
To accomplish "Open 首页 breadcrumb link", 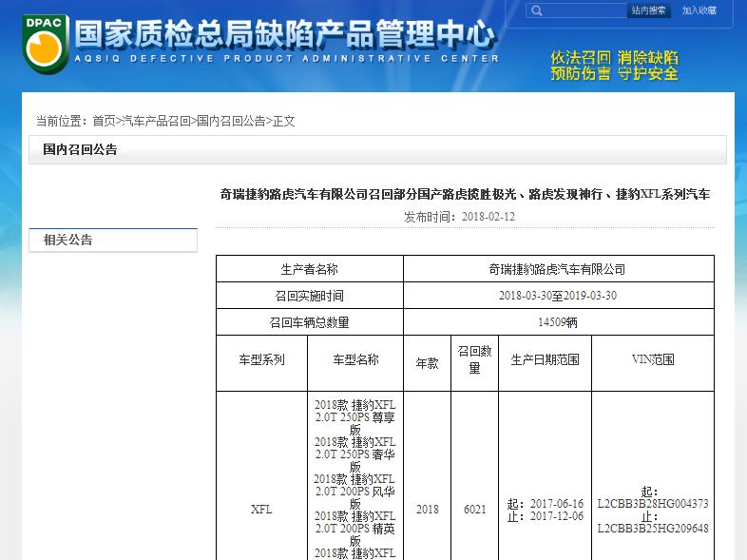I will coord(104,121).
